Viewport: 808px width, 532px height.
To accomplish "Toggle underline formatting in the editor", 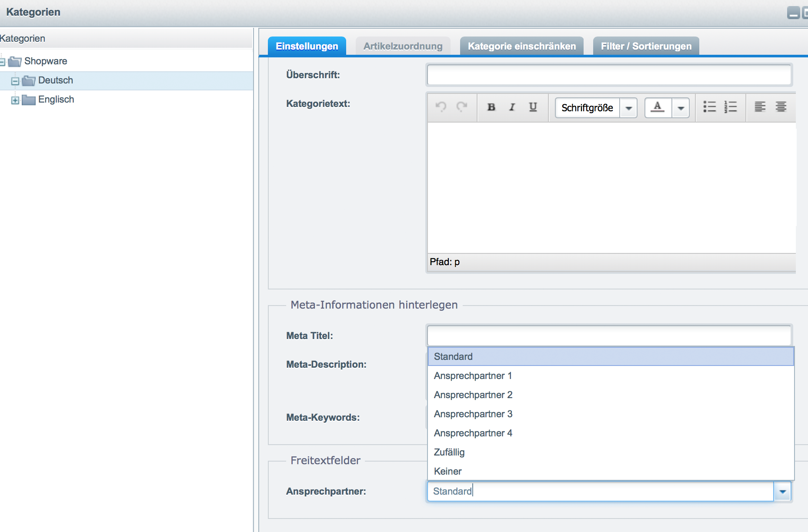I will pos(533,107).
